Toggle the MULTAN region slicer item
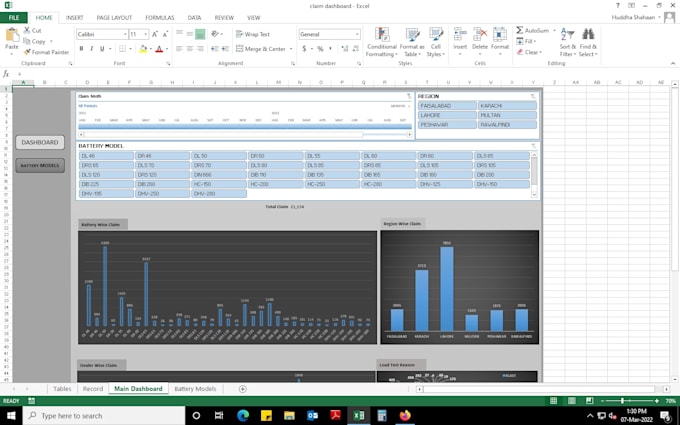The image size is (680, 425). (506, 115)
